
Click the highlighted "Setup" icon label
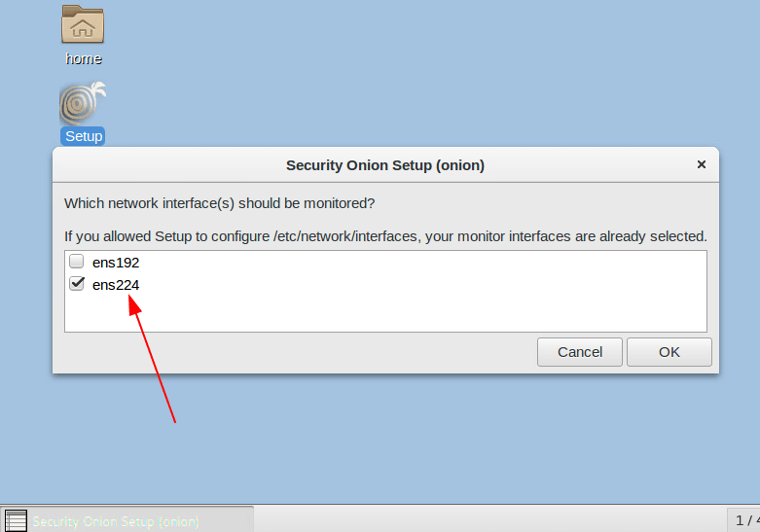pyautogui.click(x=83, y=136)
